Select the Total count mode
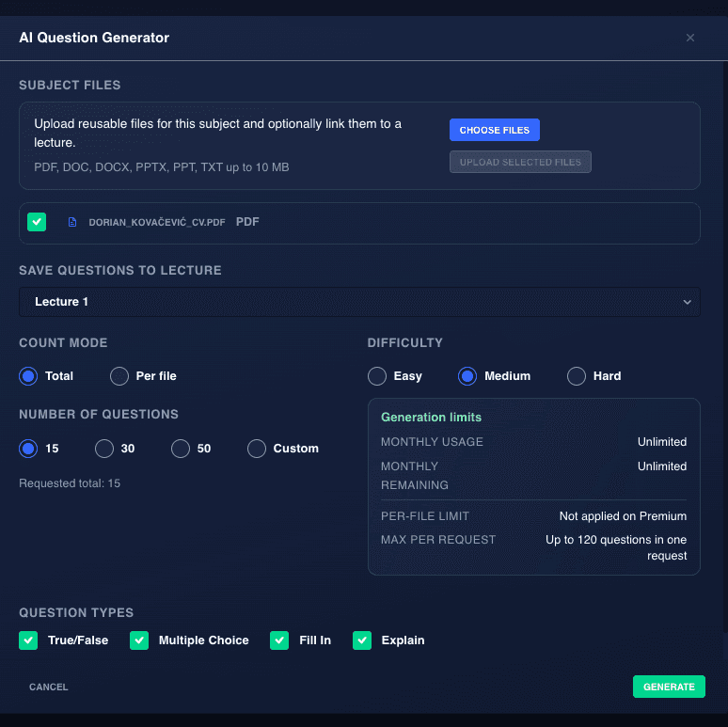This screenshot has width=728, height=727. point(28,376)
